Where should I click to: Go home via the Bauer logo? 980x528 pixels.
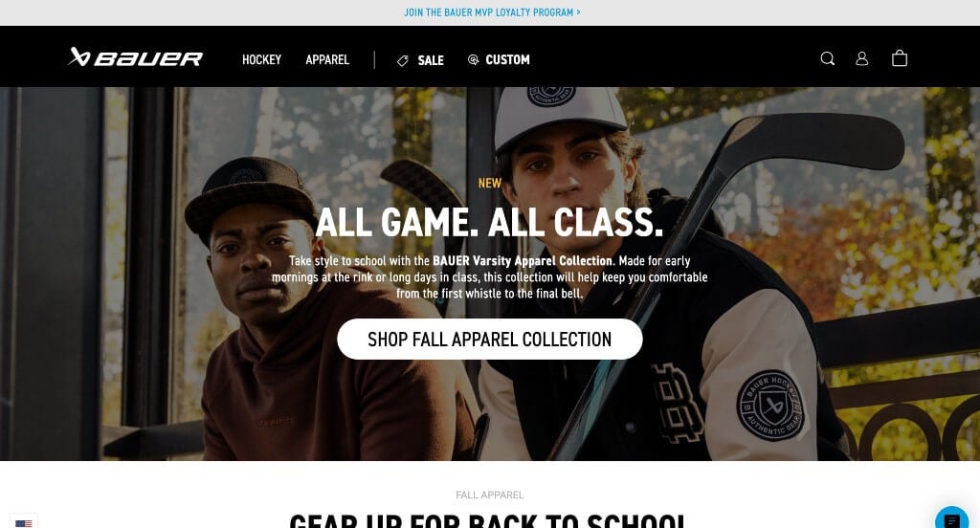coord(135,57)
